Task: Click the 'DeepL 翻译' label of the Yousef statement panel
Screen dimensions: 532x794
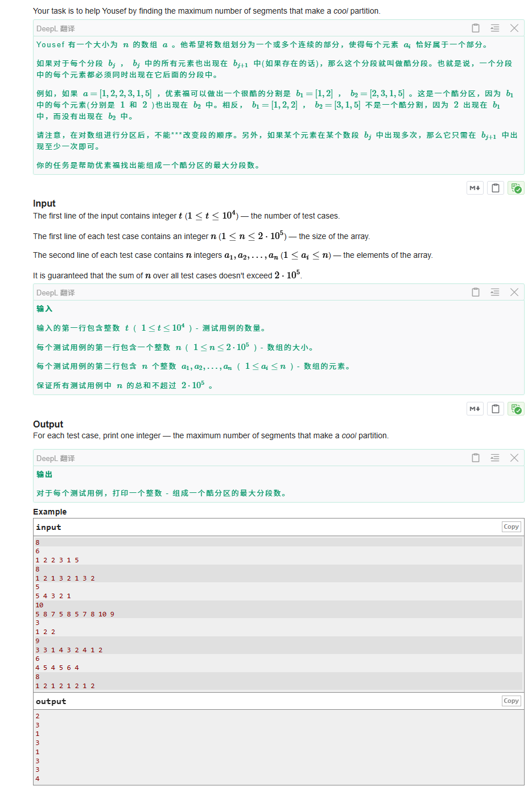Action: tap(56, 28)
